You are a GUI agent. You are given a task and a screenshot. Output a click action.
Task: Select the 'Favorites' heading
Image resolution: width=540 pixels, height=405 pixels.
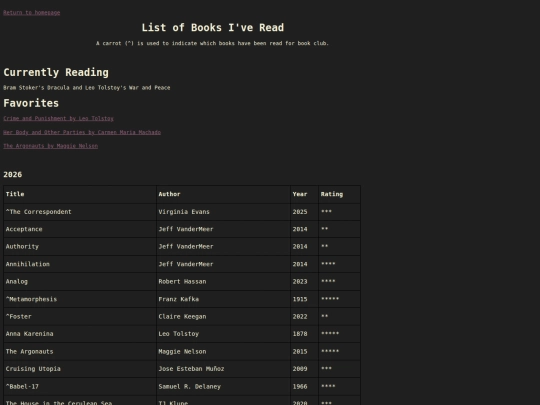pos(31,103)
